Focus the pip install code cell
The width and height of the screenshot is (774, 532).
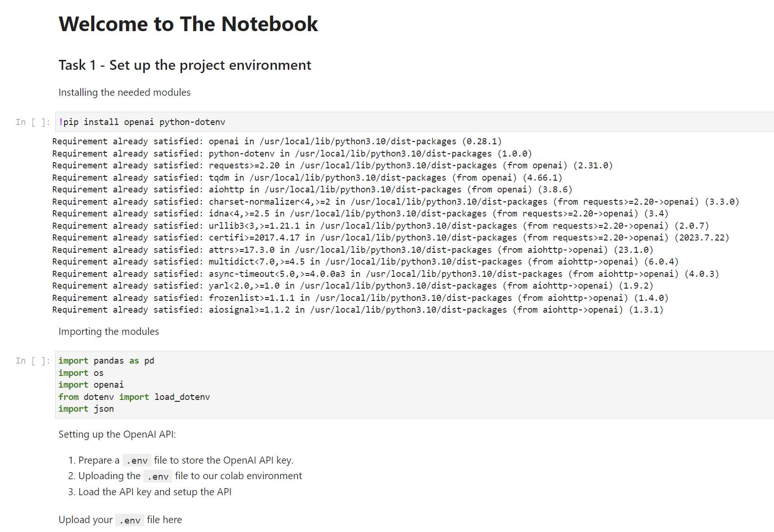(x=377, y=122)
